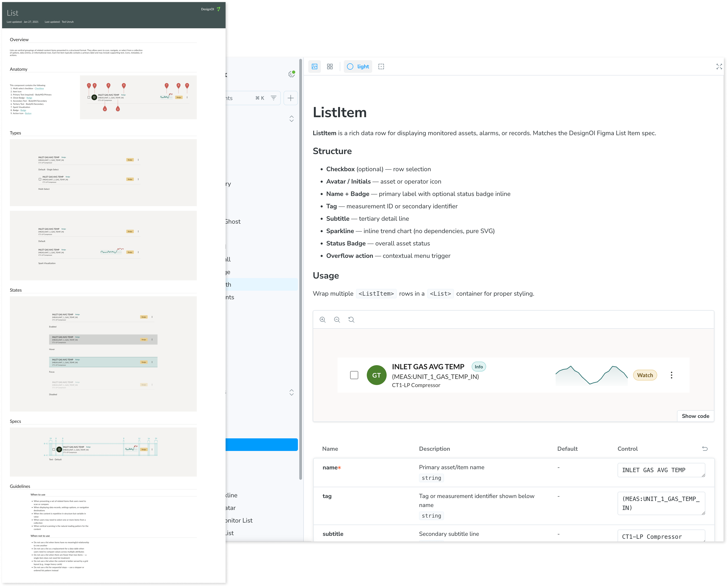Toggle expand-all chevrons under the plus button

click(x=292, y=119)
